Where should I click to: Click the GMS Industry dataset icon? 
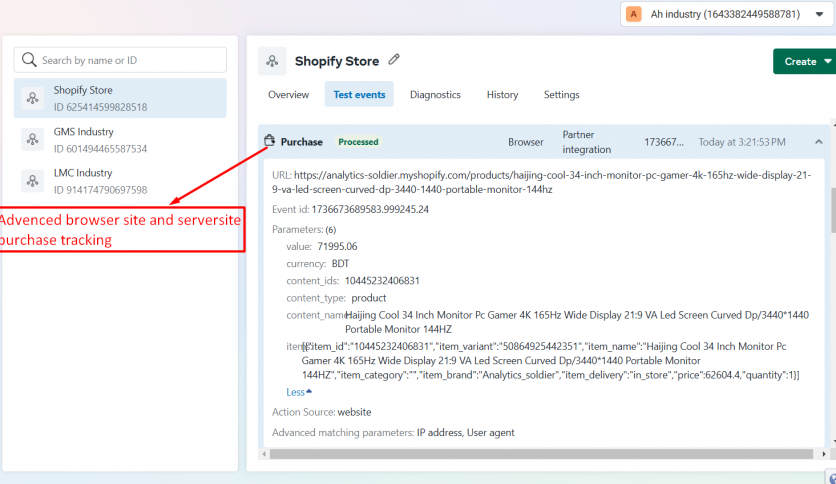pos(33,140)
